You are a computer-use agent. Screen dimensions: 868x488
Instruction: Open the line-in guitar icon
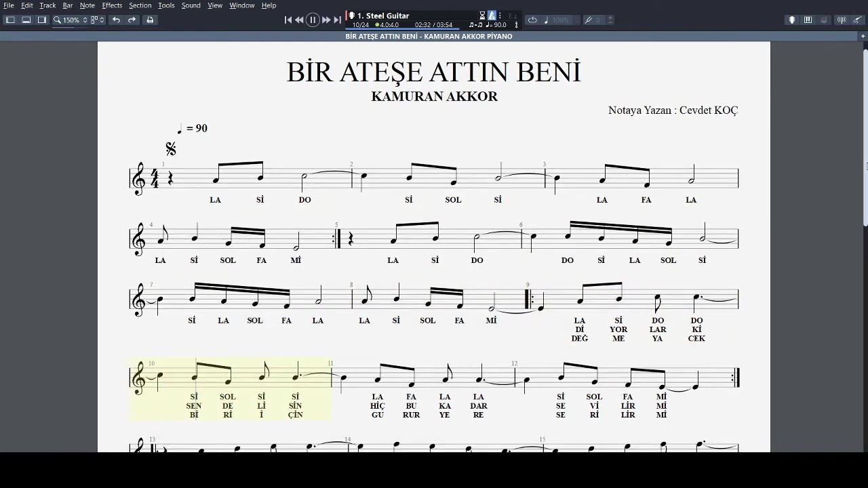click(x=858, y=20)
